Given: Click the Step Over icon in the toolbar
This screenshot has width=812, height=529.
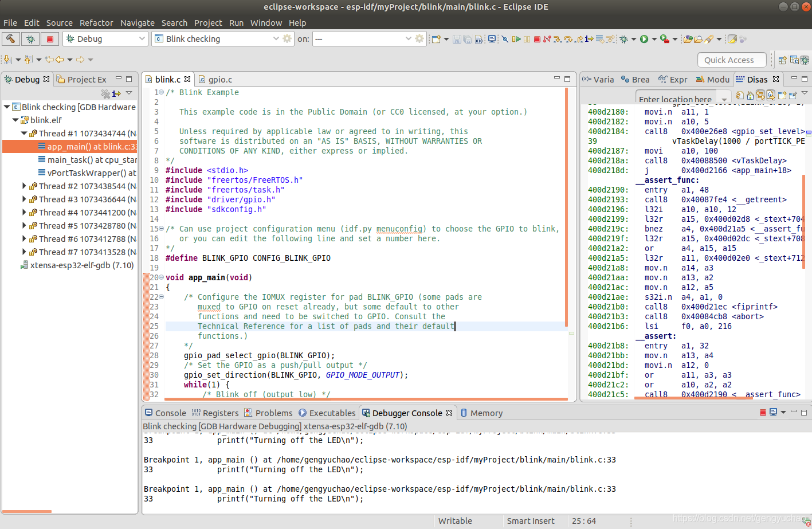Looking at the screenshot, I should [569, 38].
